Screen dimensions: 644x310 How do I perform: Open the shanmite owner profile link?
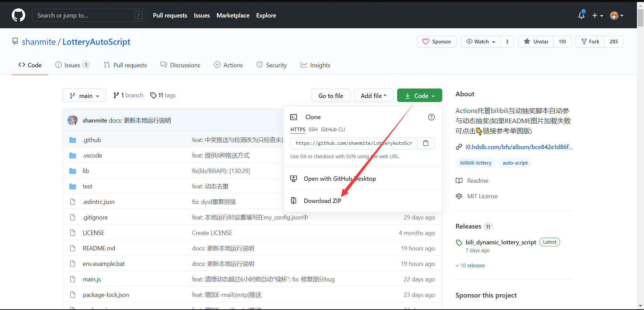coord(39,42)
